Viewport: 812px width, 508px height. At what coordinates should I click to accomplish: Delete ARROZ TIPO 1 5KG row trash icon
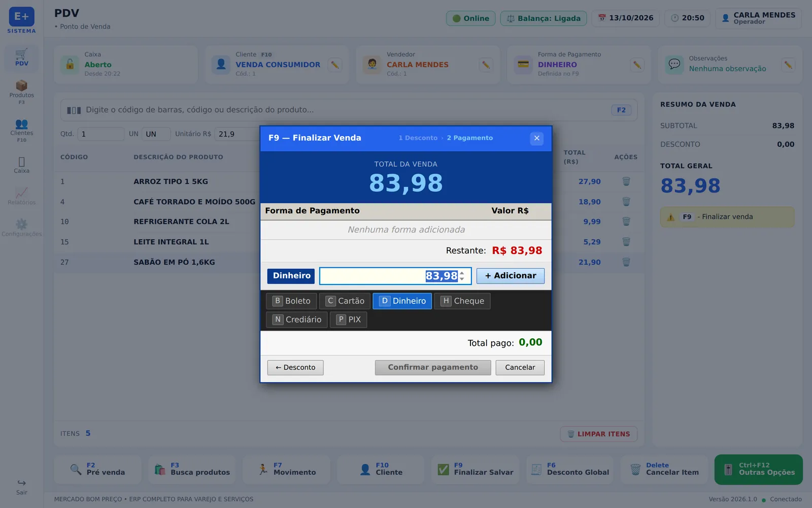click(626, 181)
